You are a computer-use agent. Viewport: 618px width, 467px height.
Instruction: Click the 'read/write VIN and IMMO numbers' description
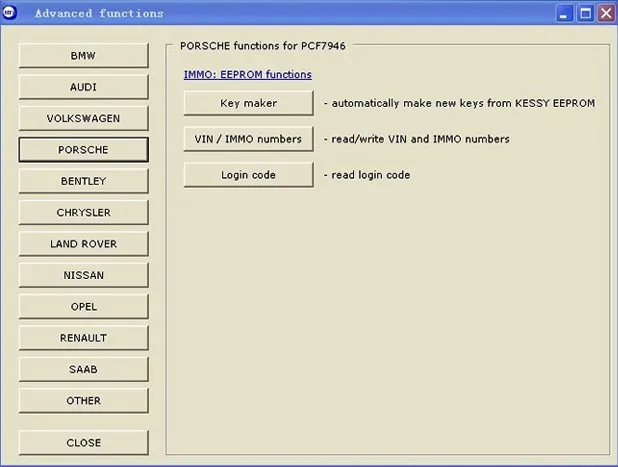pos(421,139)
